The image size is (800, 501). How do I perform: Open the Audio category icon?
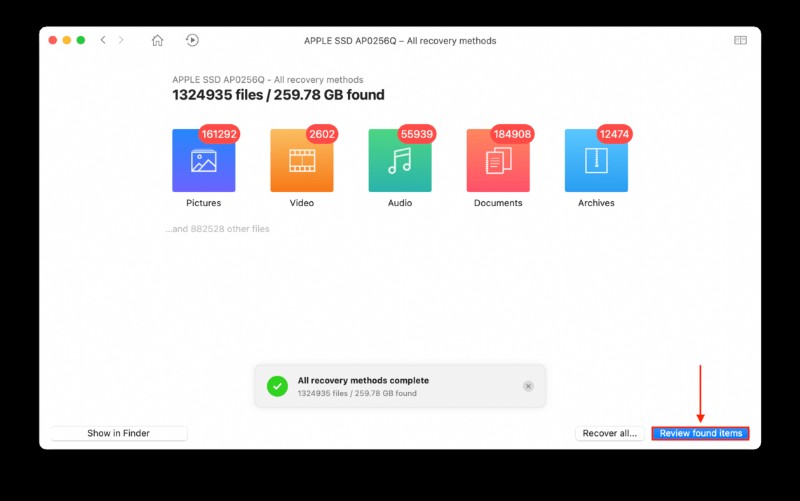point(400,160)
